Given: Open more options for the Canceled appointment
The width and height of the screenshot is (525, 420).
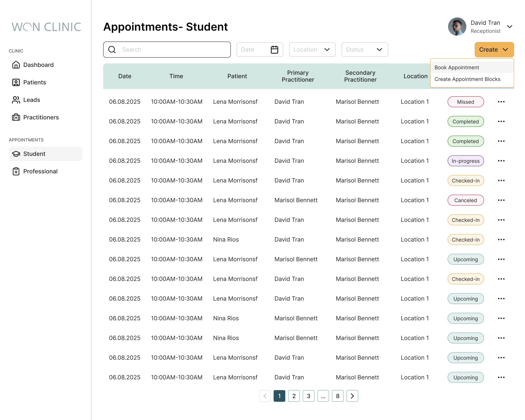Looking at the screenshot, I should [x=501, y=200].
